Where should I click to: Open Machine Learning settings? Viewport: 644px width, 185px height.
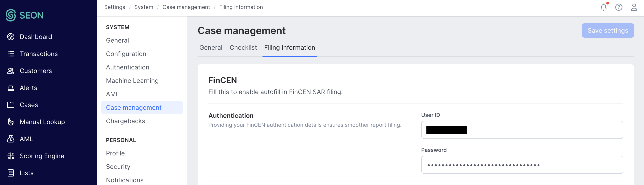132,81
